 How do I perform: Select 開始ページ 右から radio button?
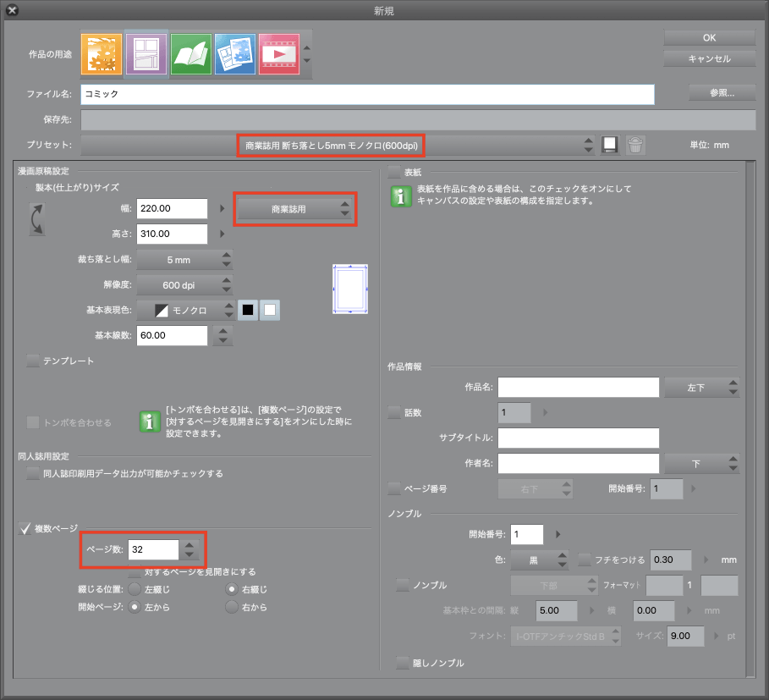point(232,607)
